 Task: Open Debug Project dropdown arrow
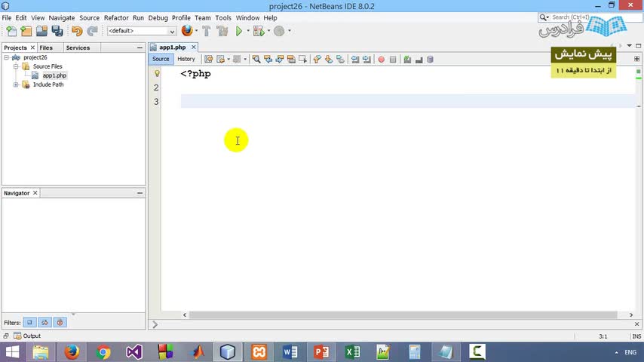(269, 31)
